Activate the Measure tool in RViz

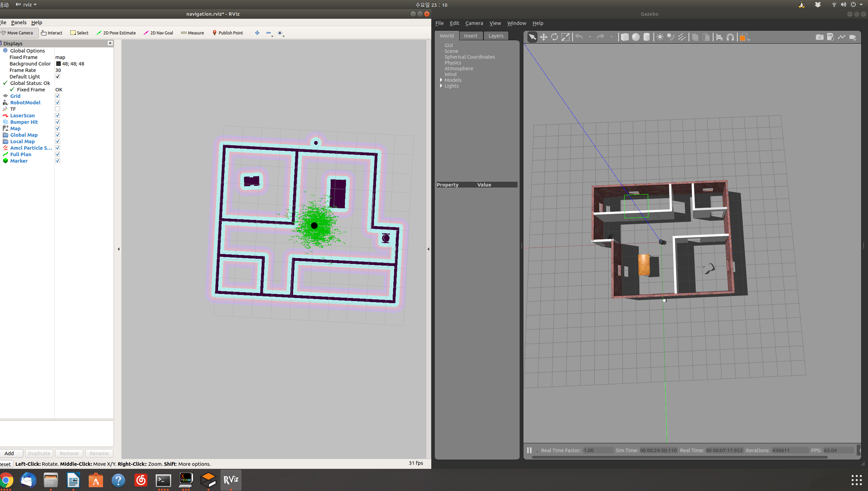pyautogui.click(x=192, y=33)
